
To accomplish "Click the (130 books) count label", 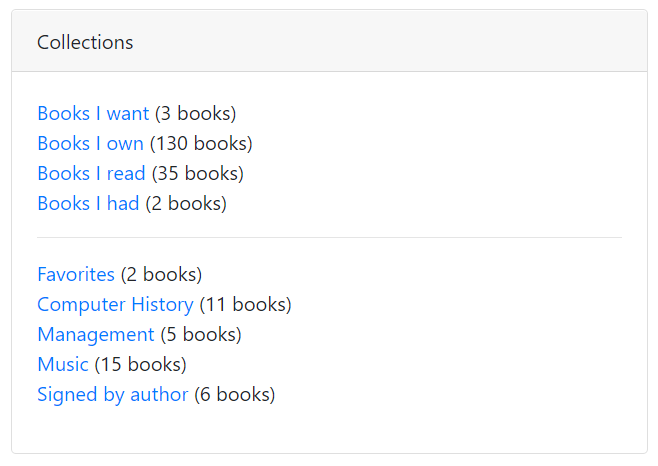I will click(x=201, y=144).
